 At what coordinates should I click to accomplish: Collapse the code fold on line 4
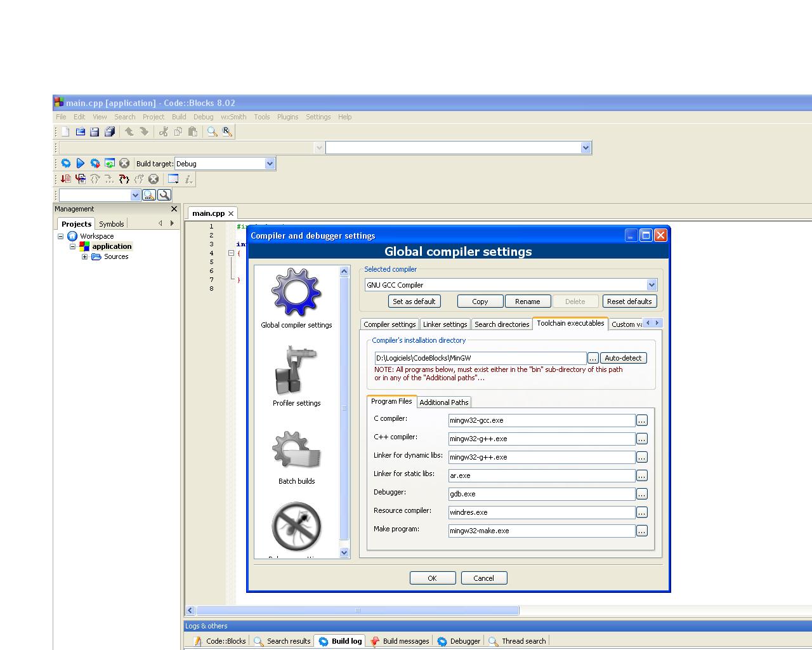[x=231, y=253]
